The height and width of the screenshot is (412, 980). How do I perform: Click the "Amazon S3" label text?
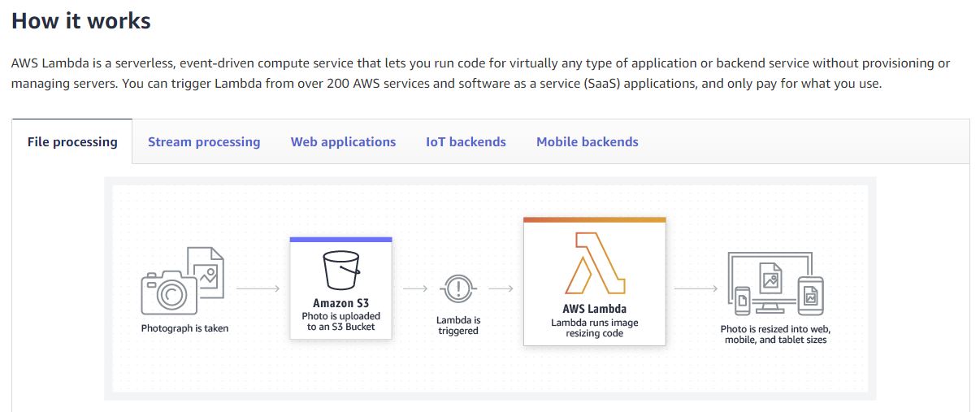[340, 303]
